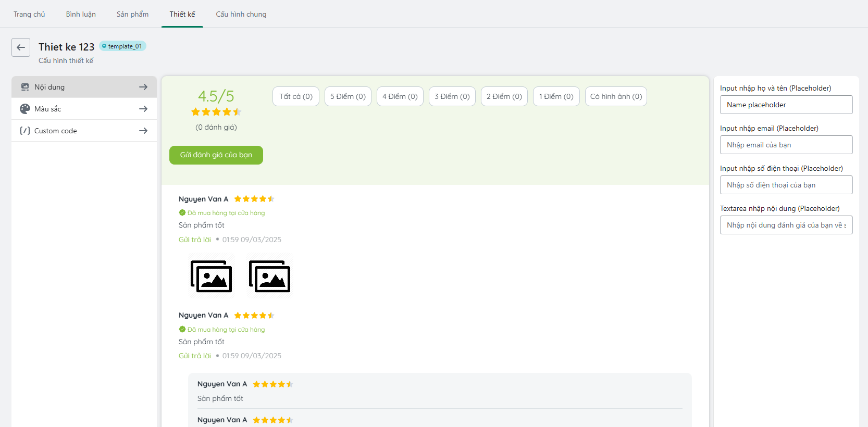
Task: Click the Nội dung panel icon
Action: (25, 87)
